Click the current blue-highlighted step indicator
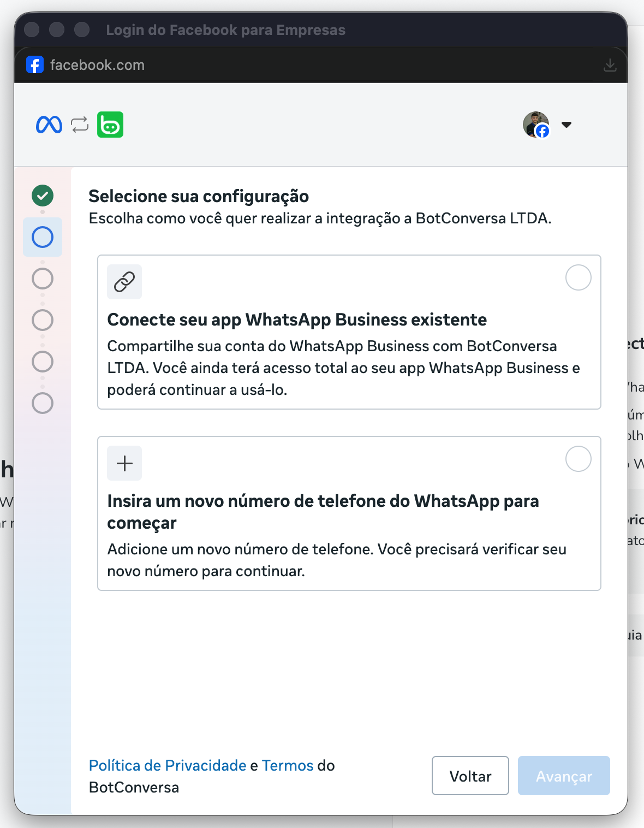The height and width of the screenshot is (828, 644). coord(43,237)
